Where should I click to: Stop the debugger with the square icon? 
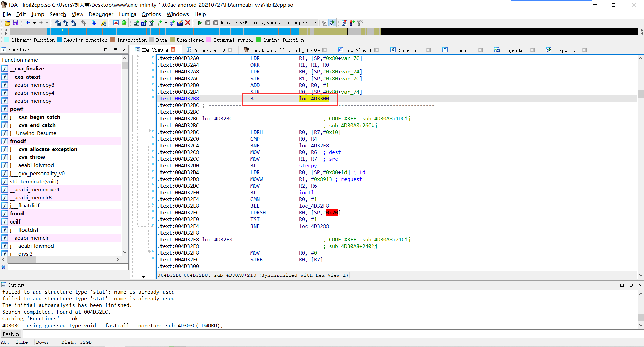[x=215, y=22]
